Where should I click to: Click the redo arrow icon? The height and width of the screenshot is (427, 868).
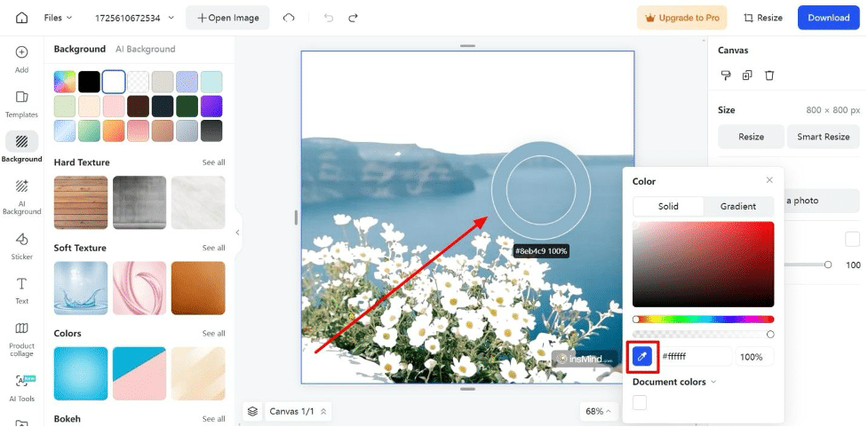[354, 18]
